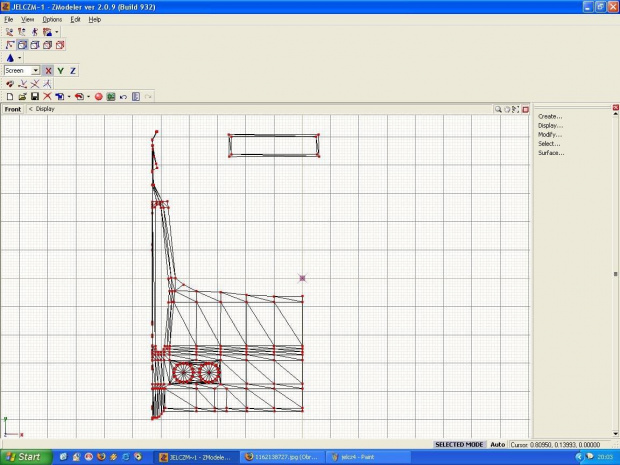
Task: Click the undo arrow icon
Action: [x=123, y=96]
